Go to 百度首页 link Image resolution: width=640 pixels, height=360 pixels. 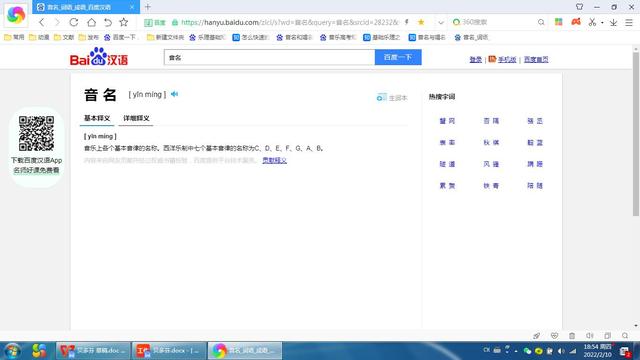pyautogui.click(x=536, y=60)
